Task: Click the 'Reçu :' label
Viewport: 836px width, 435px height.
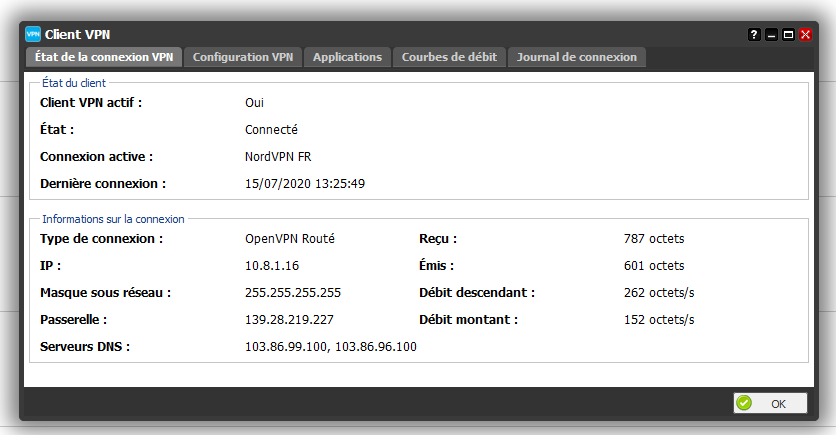Action: [438, 239]
